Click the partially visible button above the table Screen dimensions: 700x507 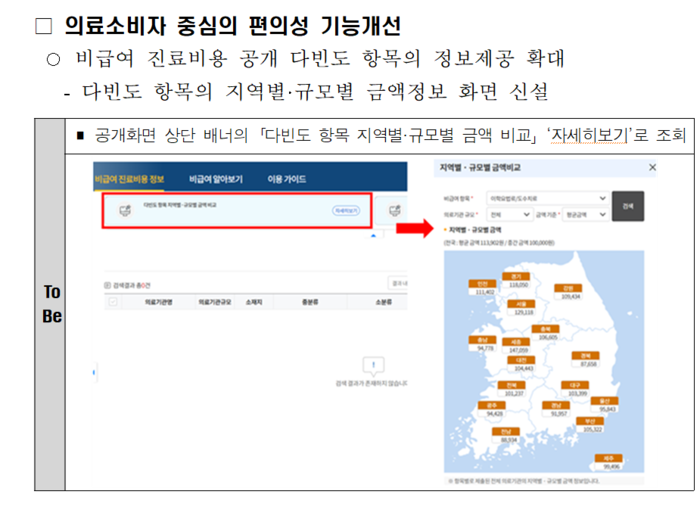(x=397, y=283)
